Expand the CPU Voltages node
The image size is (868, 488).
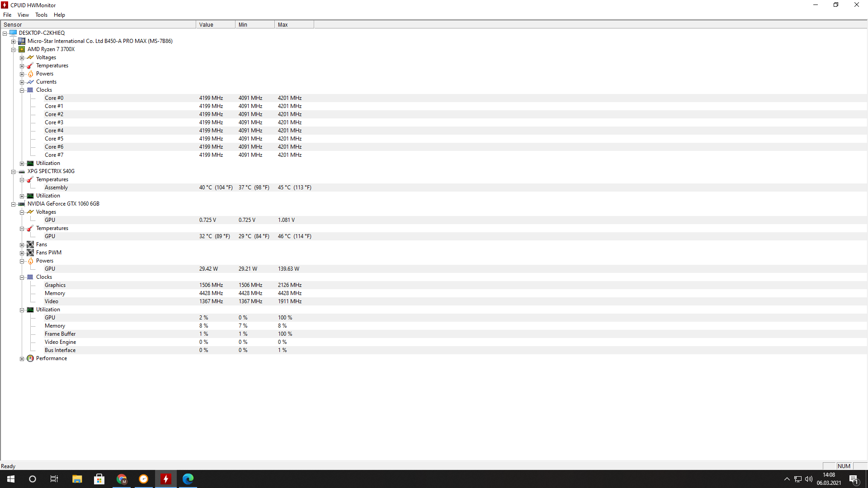tap(22, 58)
